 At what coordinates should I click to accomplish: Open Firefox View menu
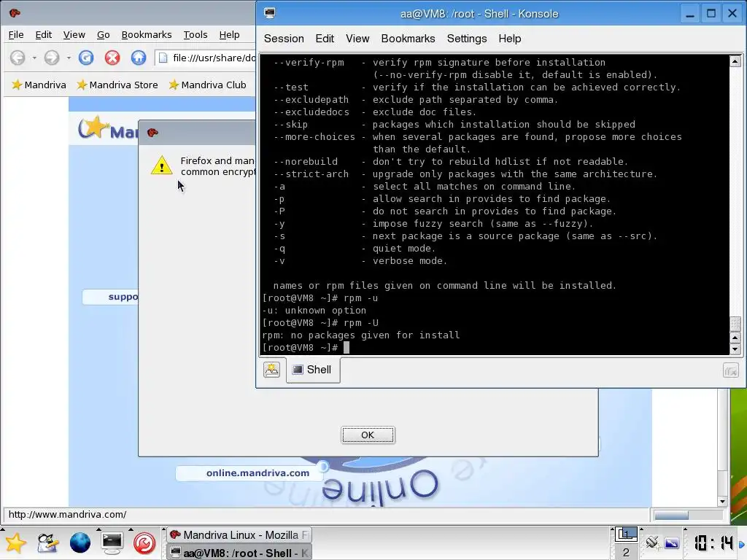tap(74, 35)
